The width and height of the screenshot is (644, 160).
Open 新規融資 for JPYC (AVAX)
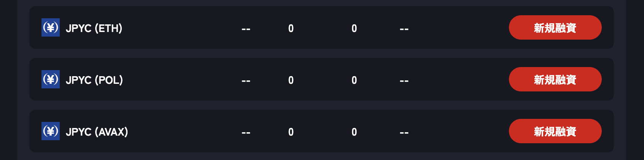[555, 131]
